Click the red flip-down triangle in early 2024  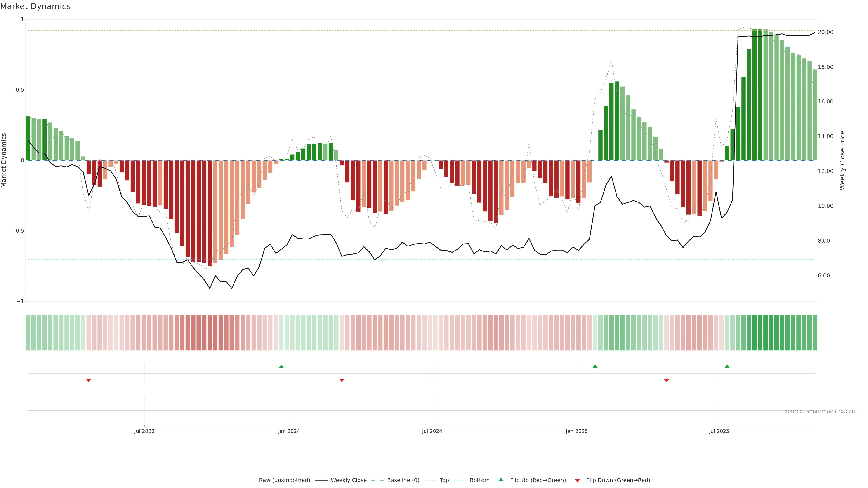342,380
